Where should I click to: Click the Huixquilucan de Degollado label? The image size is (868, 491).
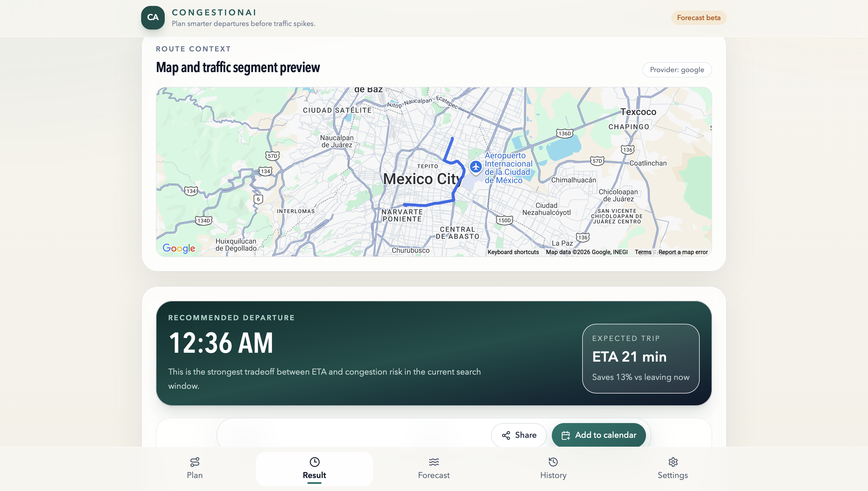[236, 245]
